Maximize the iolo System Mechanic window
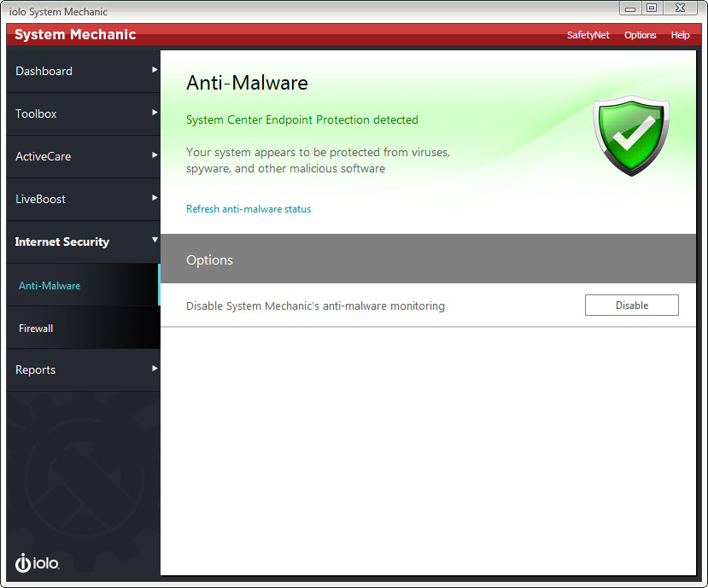The height and width of the screenshot is (588, 708). (x=652, y=9)
